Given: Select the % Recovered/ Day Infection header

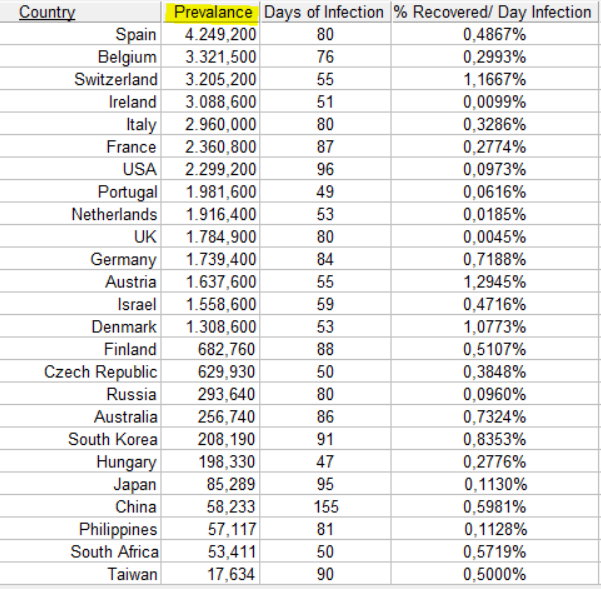Looking at the screenshot, I should [493, 12].
